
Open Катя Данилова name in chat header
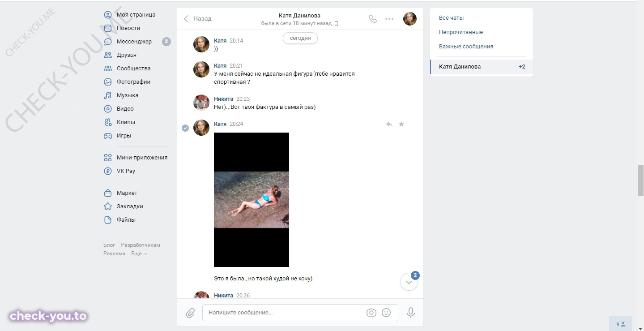tap(299, 16)
